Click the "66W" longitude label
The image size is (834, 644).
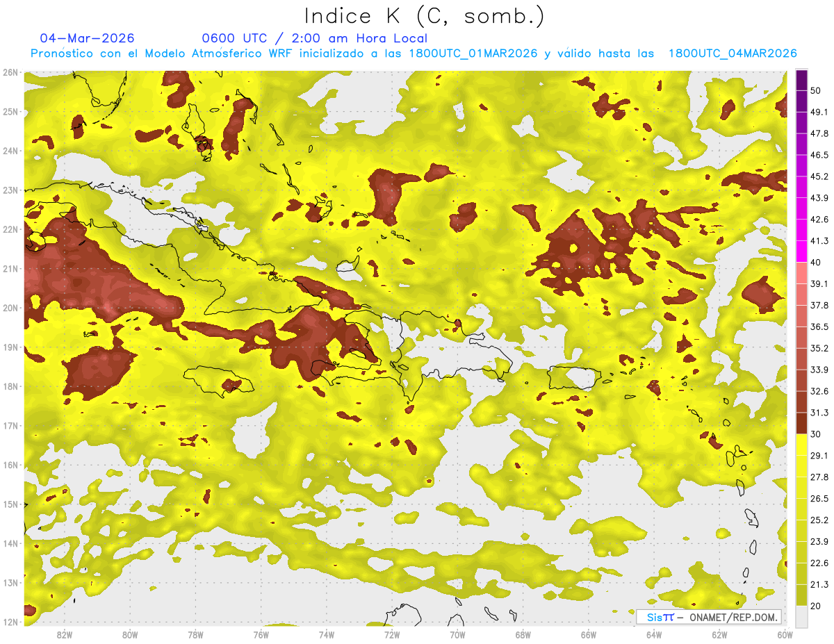(588, 635)
